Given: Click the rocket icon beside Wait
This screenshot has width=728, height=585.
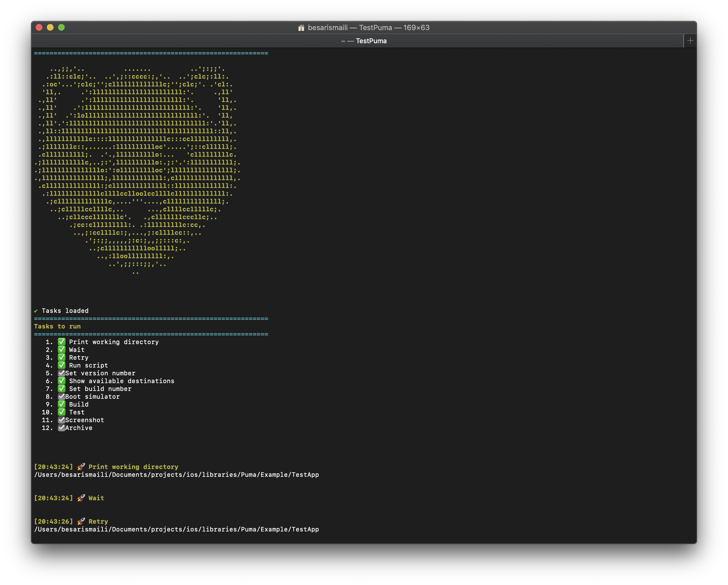Looking at the screenshot, I should 81,498.
